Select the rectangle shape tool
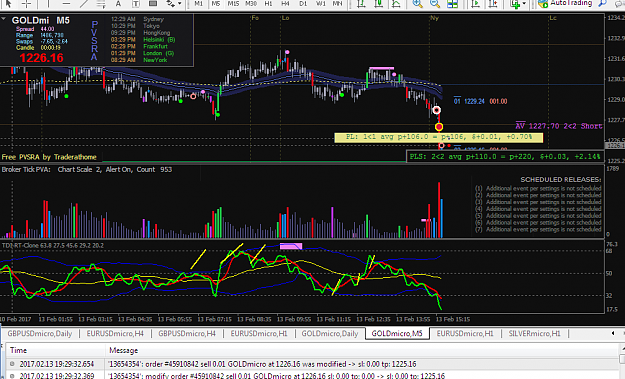 pyautogui.click(x=153, y=4)
